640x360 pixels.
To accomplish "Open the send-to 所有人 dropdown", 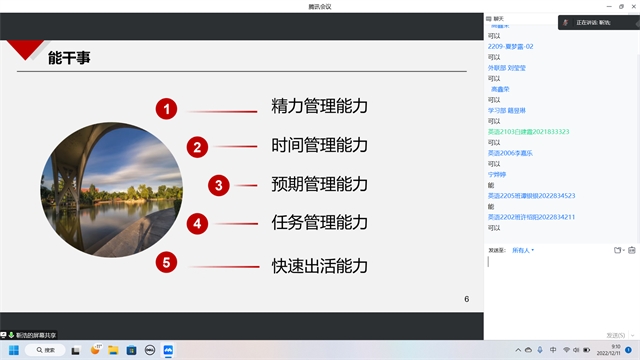I will point(523,250).
